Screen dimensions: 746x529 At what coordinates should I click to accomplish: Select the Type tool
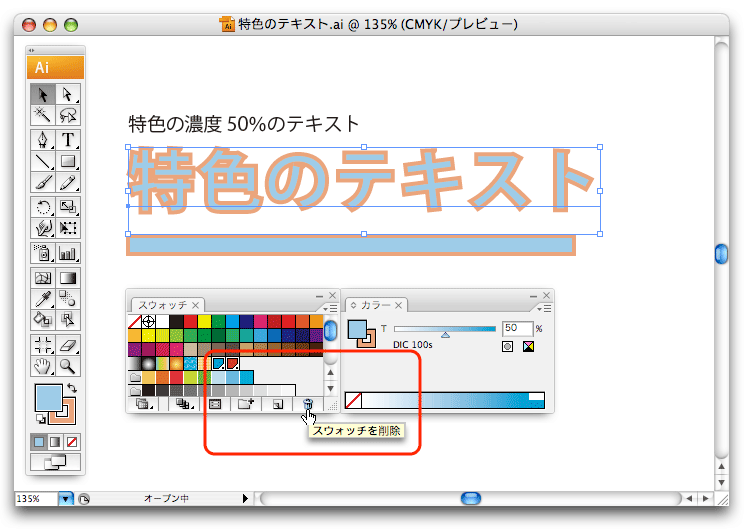69,138
